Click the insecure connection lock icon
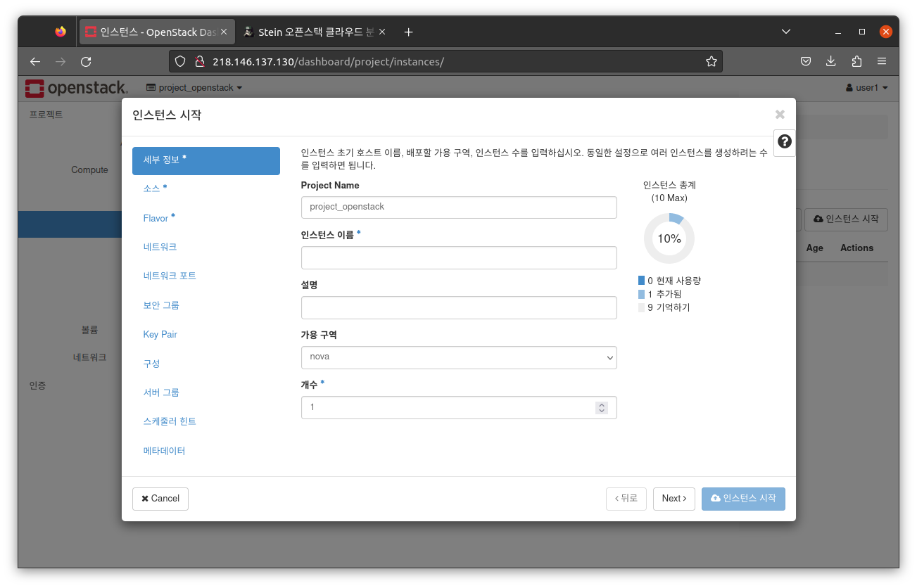The height and width of the screenshot is (588, 917). 199,62
